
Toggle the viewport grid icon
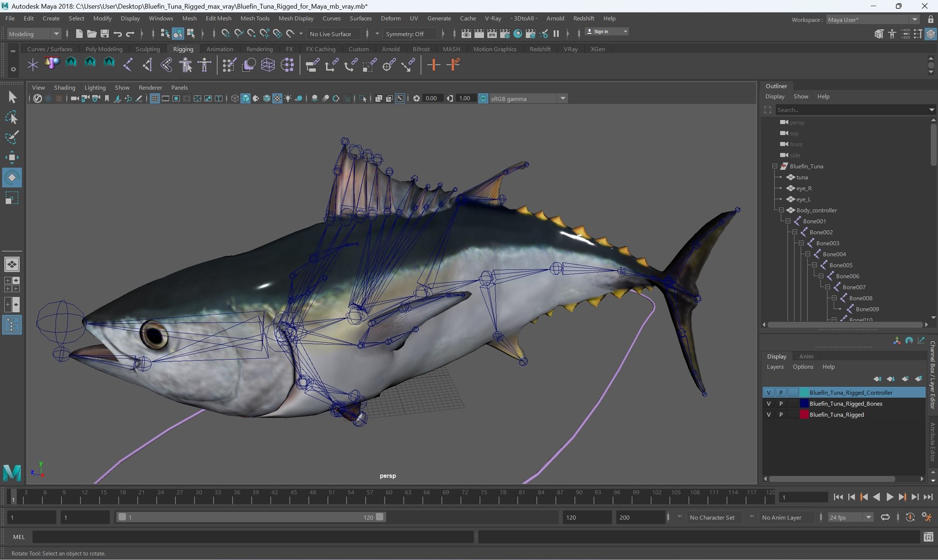155,99
